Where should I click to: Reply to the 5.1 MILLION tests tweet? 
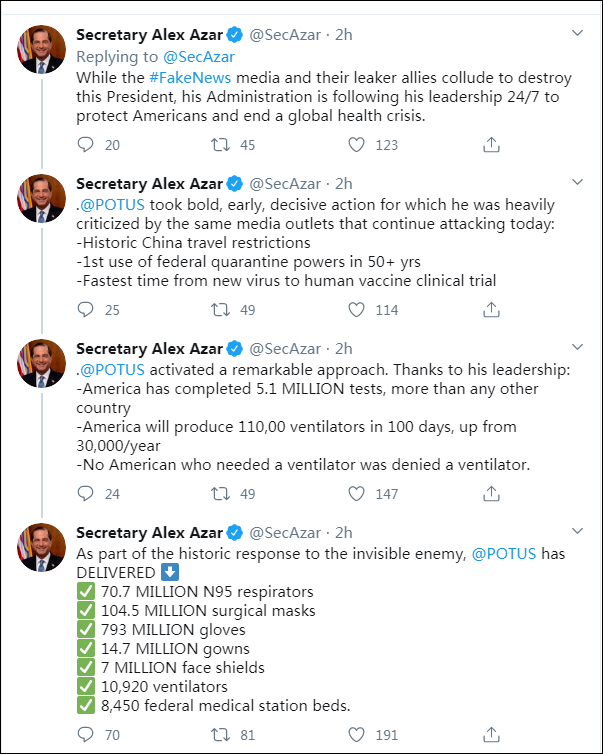pyautogui.click(x=85, y=493)
